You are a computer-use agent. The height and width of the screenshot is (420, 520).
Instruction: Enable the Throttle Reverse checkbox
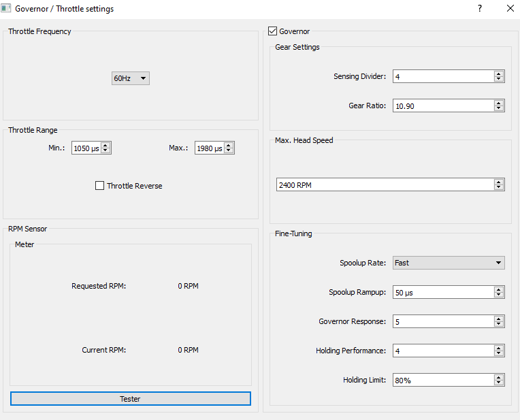tap(100, 186)
